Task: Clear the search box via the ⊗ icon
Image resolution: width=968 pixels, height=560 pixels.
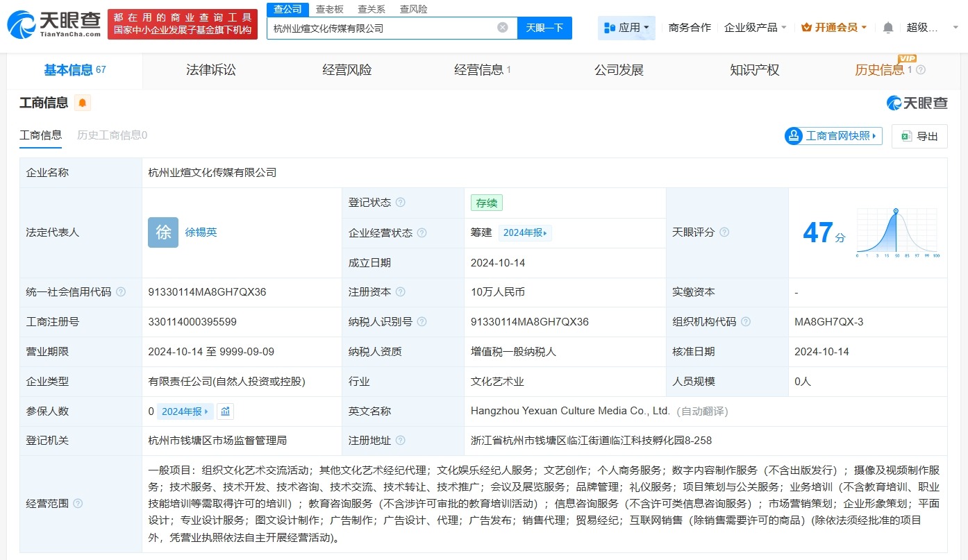Action: (x=502, y=26)
